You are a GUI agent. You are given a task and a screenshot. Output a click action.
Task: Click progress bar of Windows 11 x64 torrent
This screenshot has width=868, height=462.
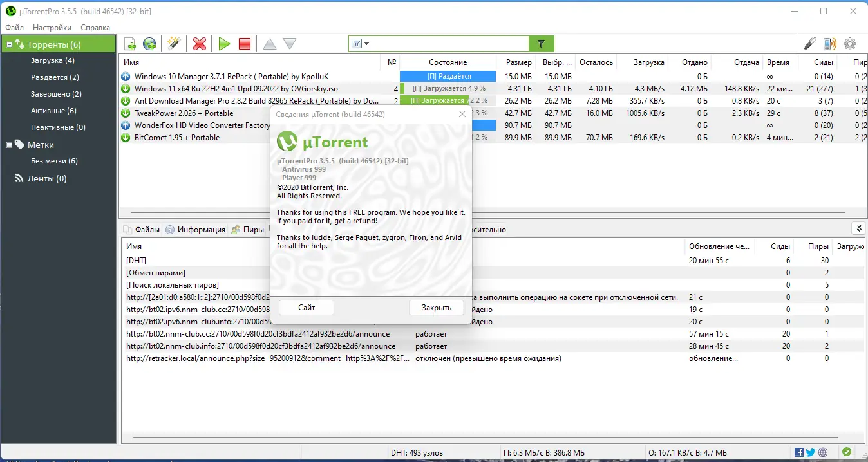tap(448, 89)
